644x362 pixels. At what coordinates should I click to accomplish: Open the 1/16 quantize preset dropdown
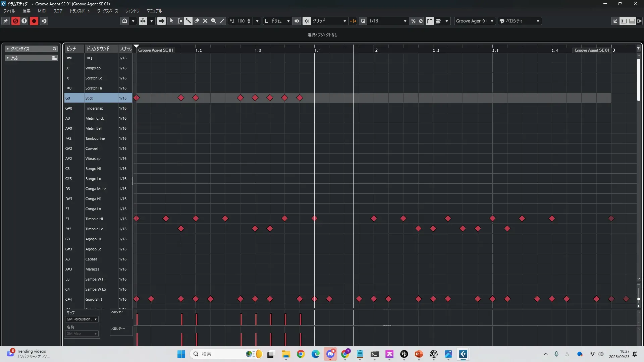405,21
